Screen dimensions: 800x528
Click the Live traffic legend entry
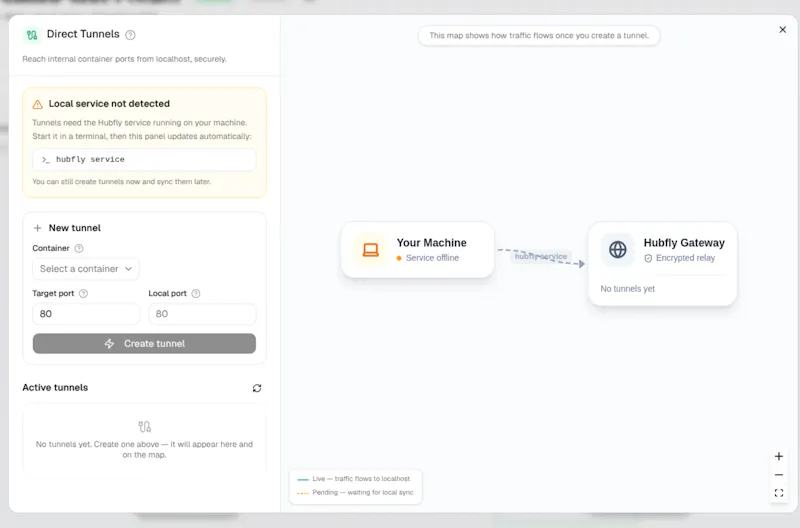click(354, 479)
